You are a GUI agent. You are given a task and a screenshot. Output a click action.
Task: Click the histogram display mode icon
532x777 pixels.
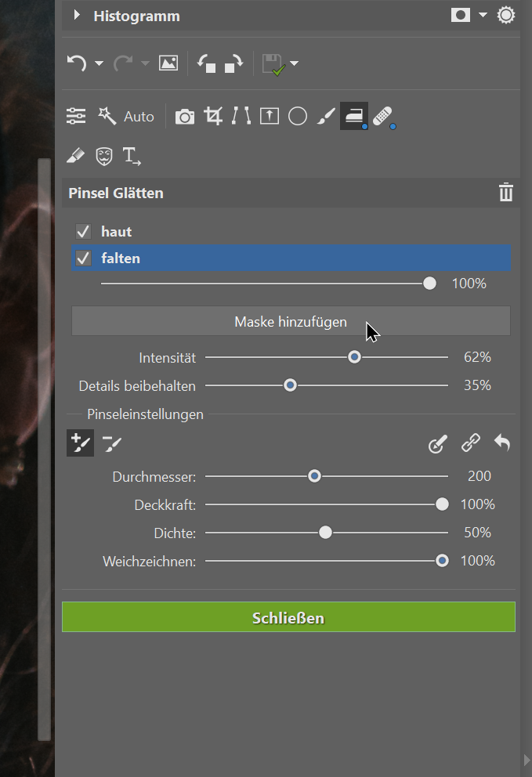pos(461,16)
